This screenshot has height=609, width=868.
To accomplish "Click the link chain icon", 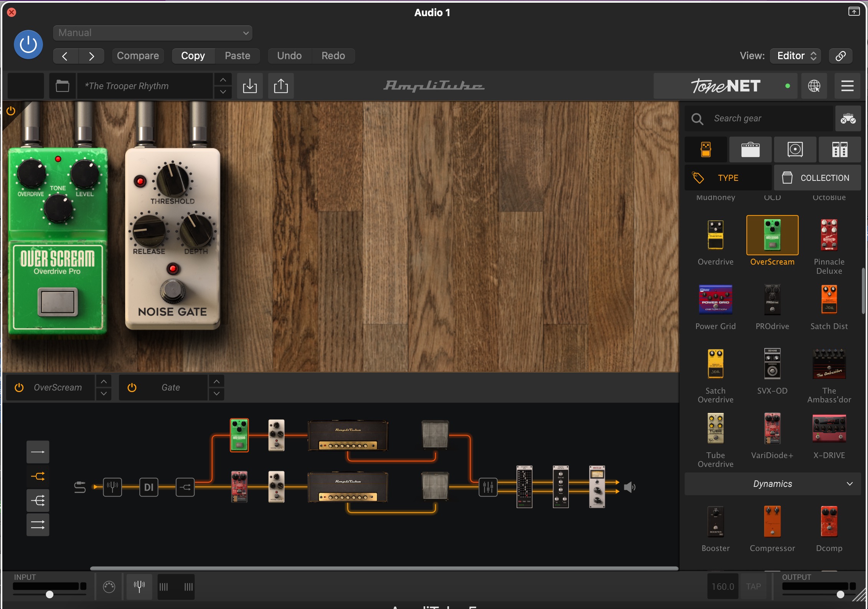I will [840, 56].
